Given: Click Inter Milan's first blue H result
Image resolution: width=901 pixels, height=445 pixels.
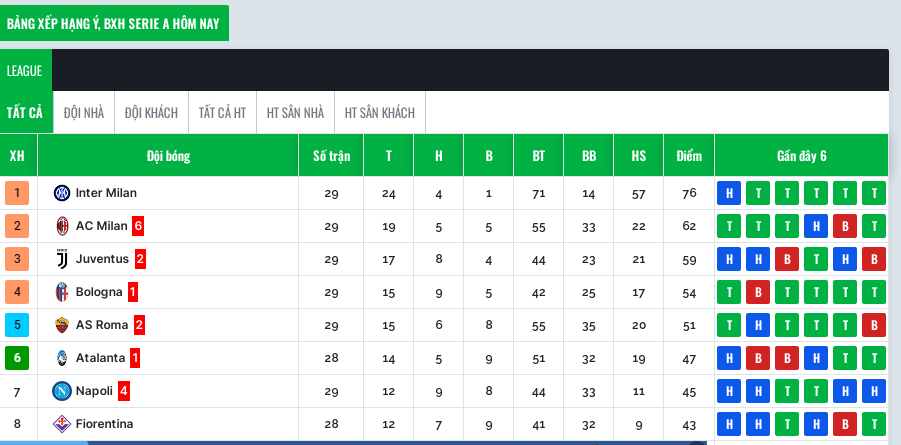Looking at the screenshot, I should point(729,193).
